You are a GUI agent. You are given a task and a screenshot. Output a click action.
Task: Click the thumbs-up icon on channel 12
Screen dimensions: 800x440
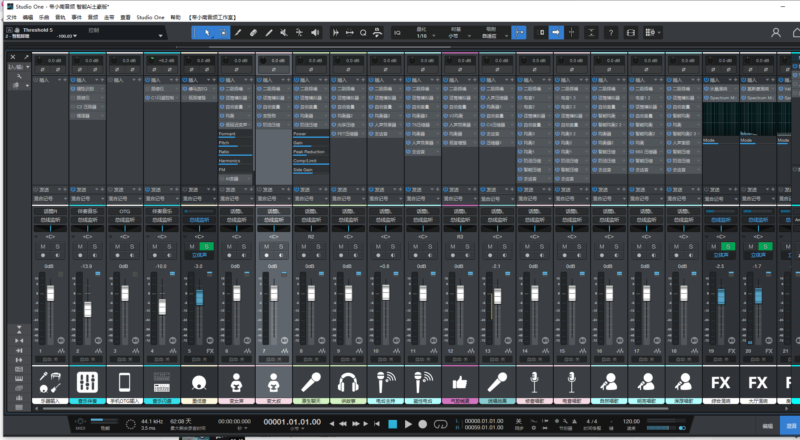460,382
